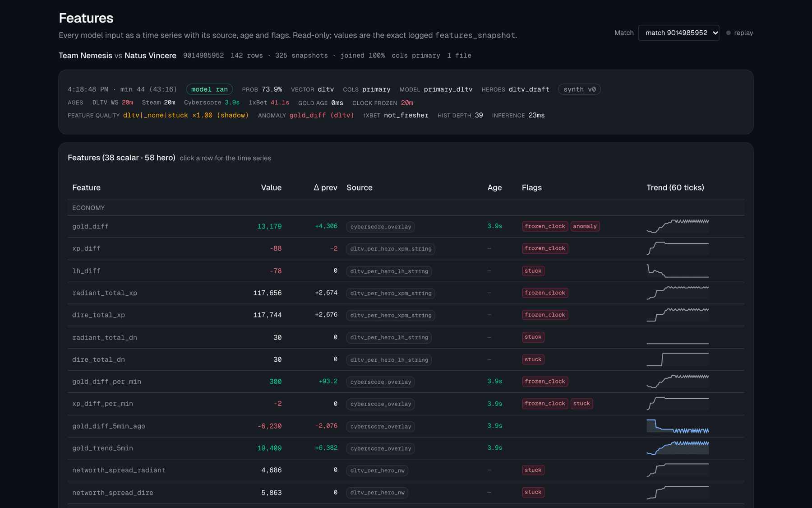This screenshot has width=812, height=508.
Task: Select the gold_diff_per_min feature name
Action: point(106,382)
